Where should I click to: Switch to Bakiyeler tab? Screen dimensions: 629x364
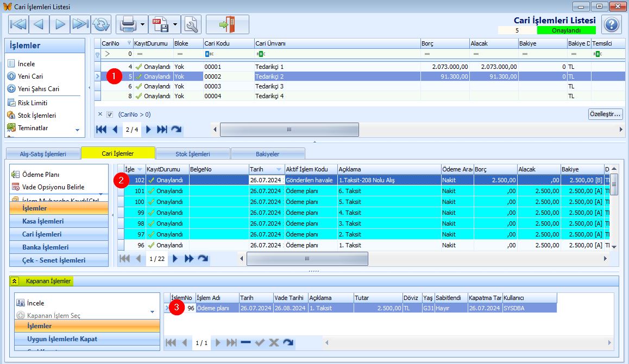tap(268, 154)
